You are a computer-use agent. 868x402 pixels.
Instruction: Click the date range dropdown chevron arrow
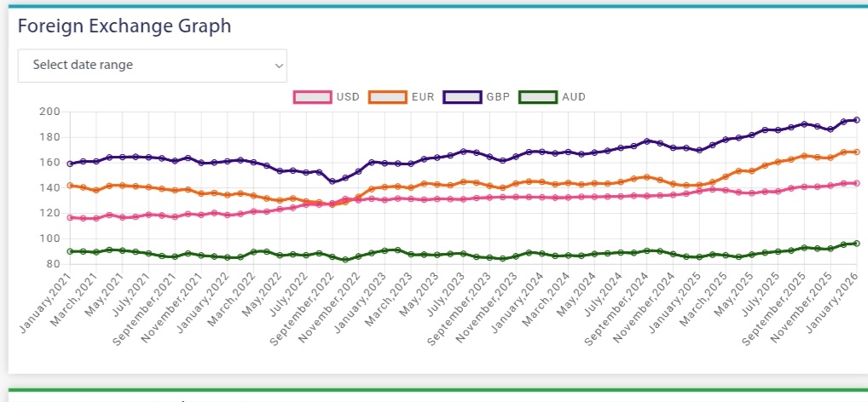point(278,65)
